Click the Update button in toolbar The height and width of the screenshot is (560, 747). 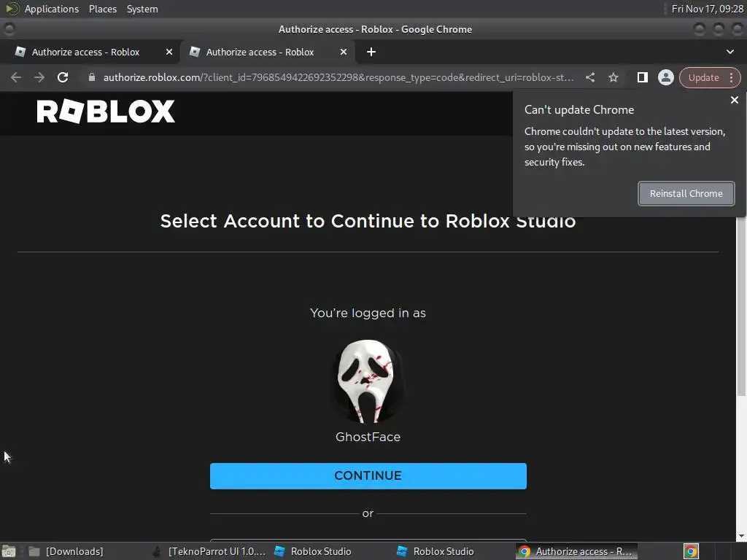[703, 77]
